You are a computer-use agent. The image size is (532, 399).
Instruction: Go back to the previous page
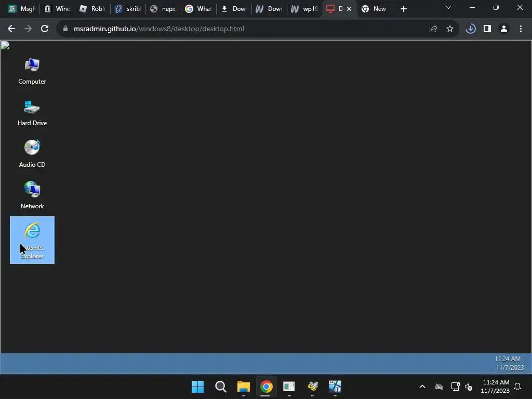[11, 29]
